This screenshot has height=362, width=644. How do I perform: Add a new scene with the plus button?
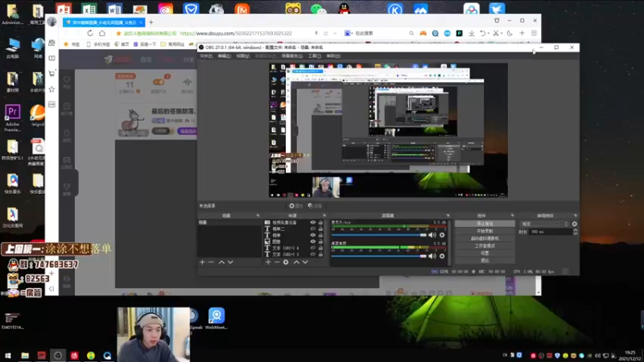pos(202,262)
